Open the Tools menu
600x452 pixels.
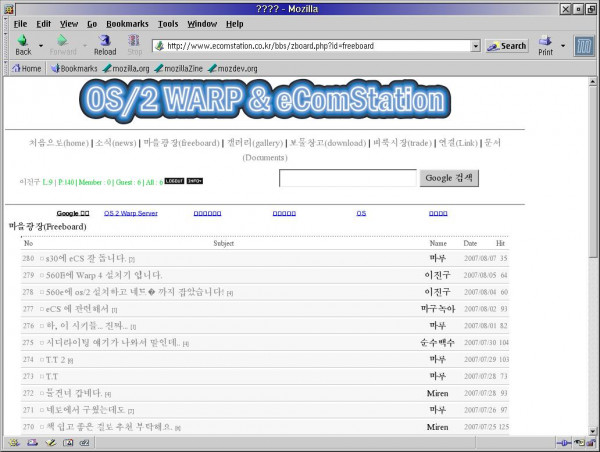coord(168,23)
